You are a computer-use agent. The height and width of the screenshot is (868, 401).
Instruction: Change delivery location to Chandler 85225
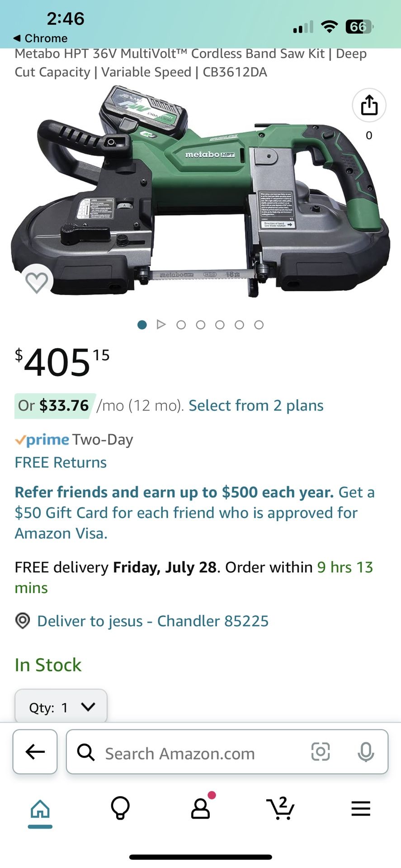(152, 621)
